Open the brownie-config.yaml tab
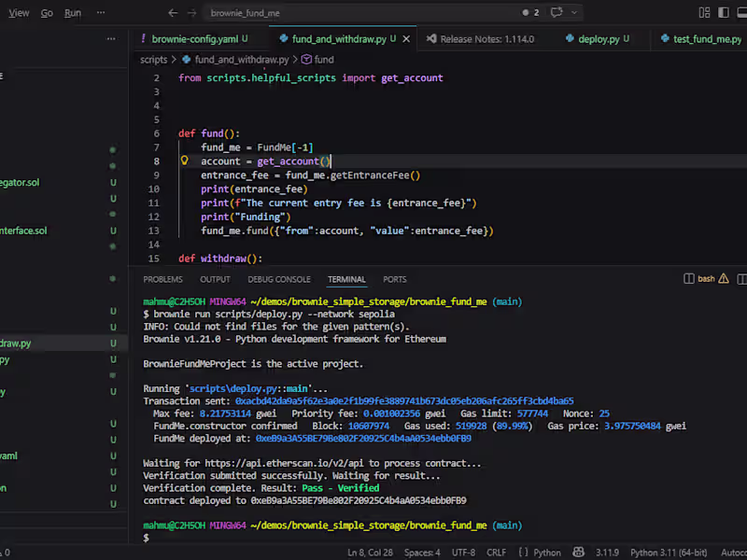This screenshot has height=560, width=747. 193,39
